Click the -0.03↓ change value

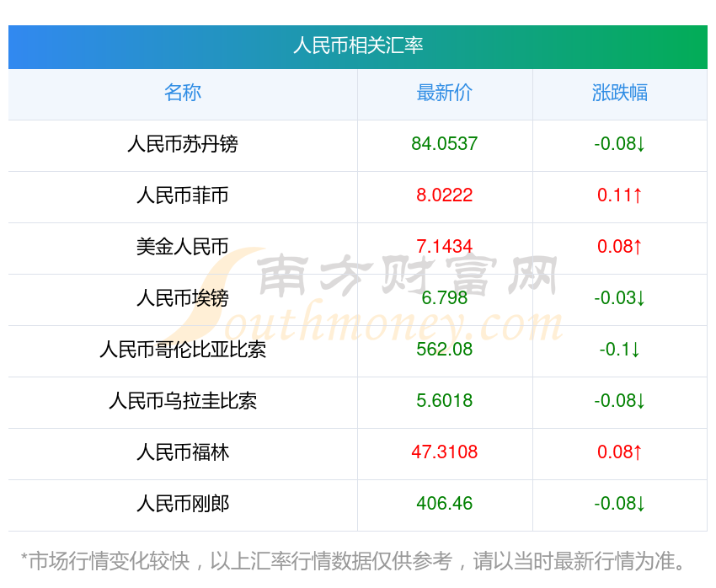[x=620, y=298]
